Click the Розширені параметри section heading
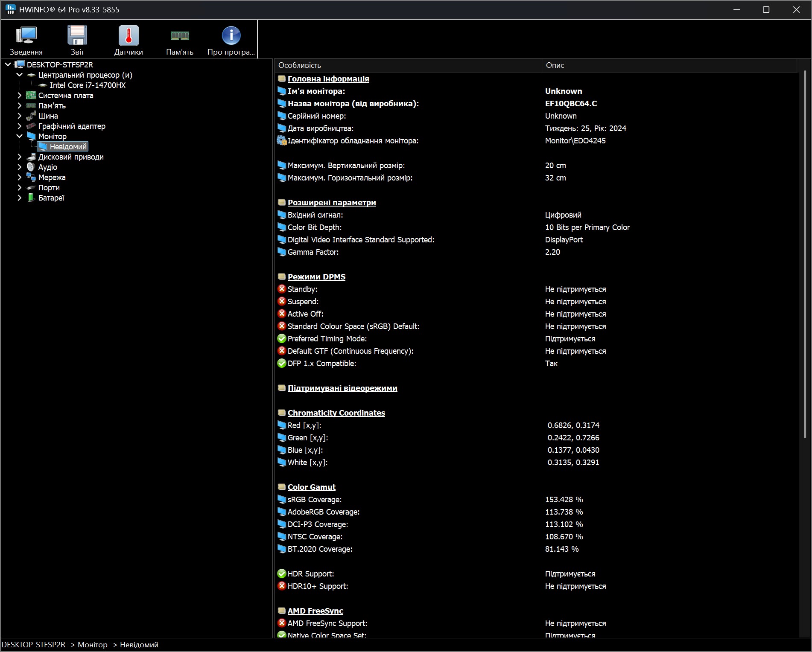This screenshot has height=652, width=812. [332, 202]
